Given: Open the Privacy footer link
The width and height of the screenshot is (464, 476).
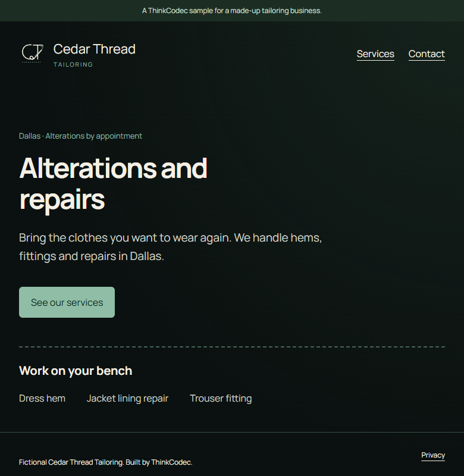Looking at the screenshot, I should [x=433, y=455].
